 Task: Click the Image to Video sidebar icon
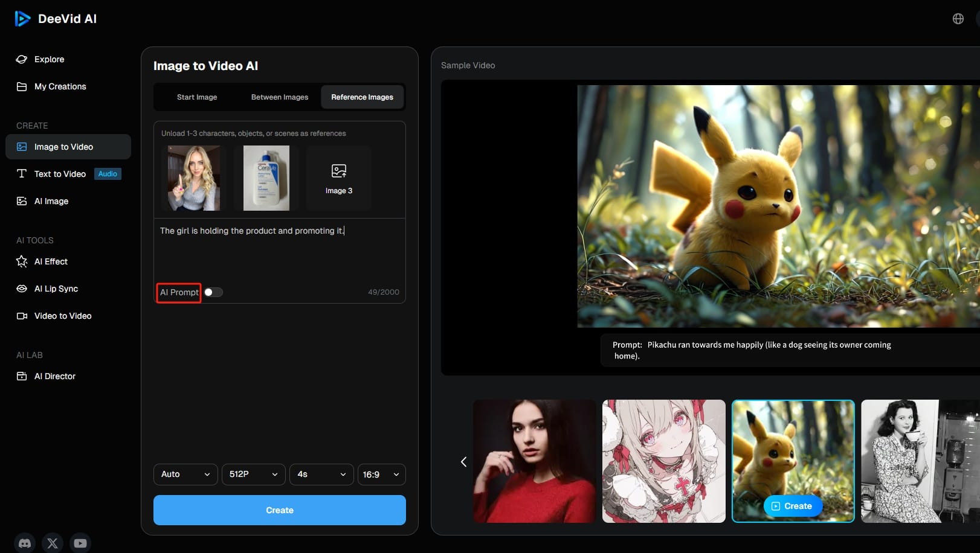[22, 147]
